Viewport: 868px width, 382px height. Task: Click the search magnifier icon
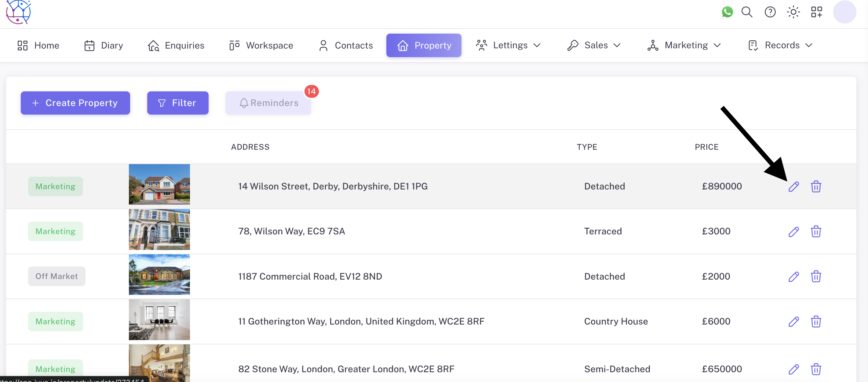click(747, 12)
